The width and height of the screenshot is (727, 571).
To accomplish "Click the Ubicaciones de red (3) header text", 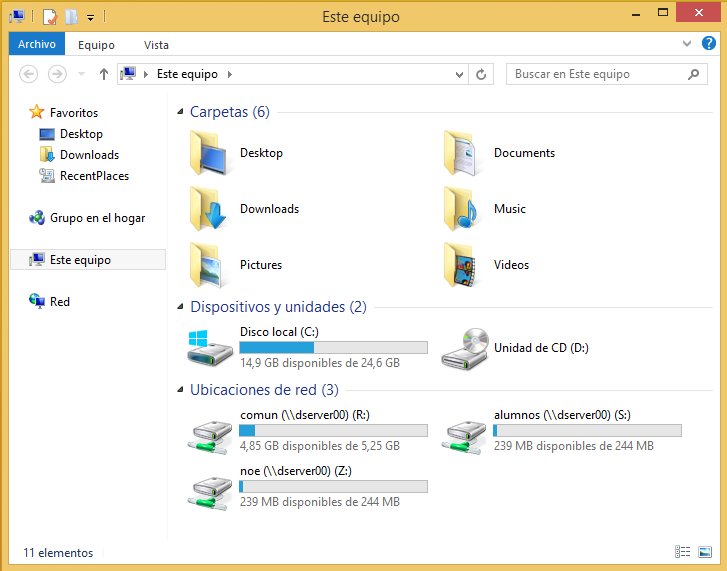I will tap(264, 390).
